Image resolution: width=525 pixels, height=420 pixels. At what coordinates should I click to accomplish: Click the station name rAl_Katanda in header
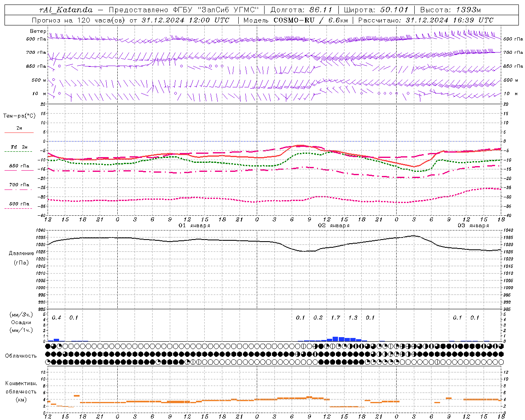[66, 10]
